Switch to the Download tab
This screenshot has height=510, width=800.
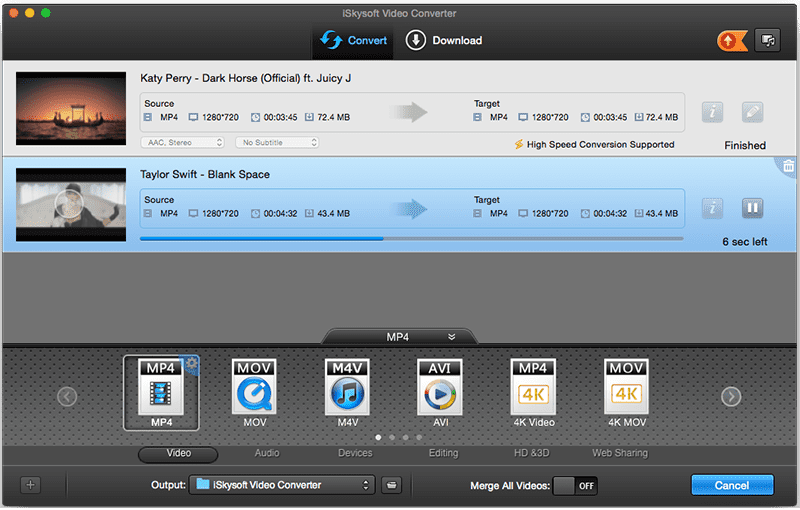[x=444, y=41]
